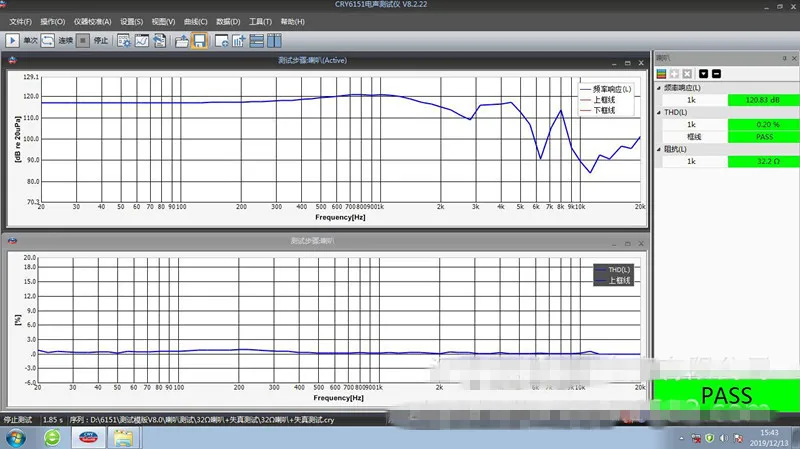
Task: Close the right results panel
Action: [x=794, y=58]
